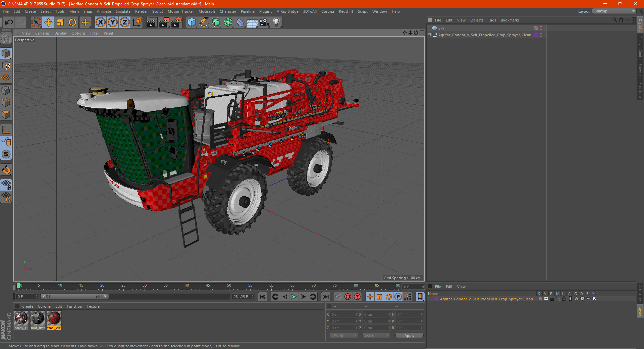The height and width of the screenshot is (349, 644).
Task: Click the timeline at frame 45
Action: [x=208, y=286]
